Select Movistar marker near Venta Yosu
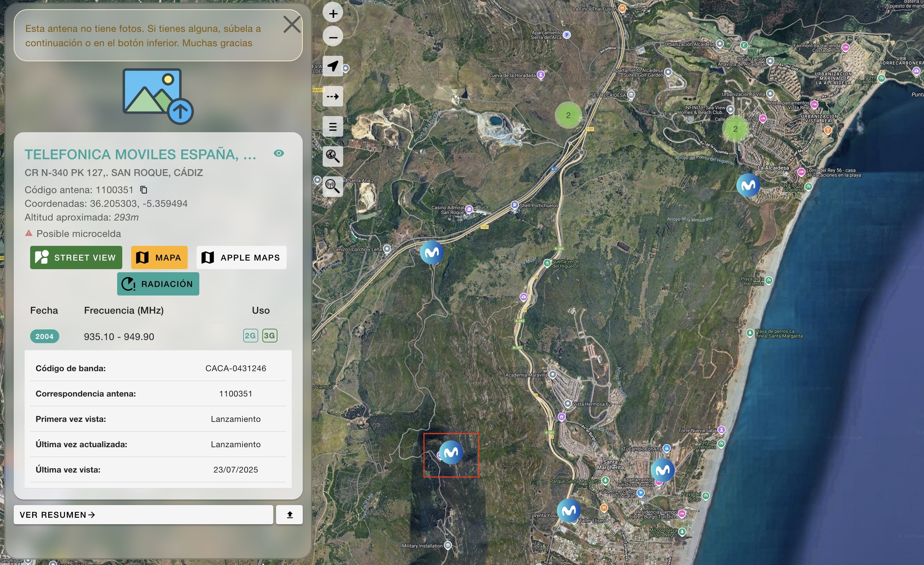Screen dimensions: 924x565 (x=569, y=510)
